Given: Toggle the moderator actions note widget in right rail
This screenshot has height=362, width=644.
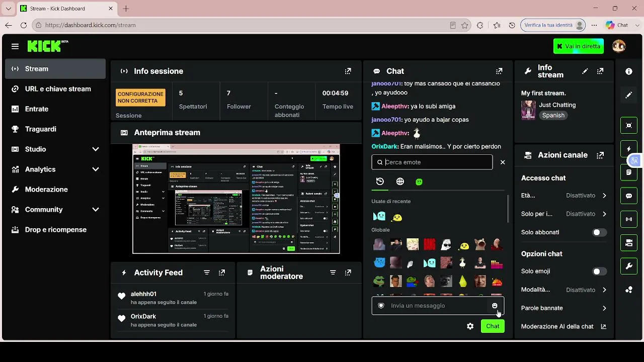Looking at the screenshot, I should (x=629, y=172).
